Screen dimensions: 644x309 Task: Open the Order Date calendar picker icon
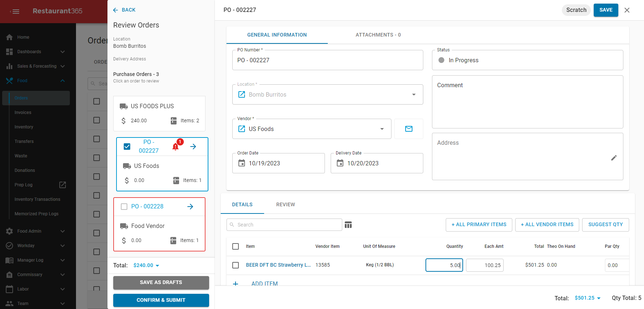click(242, 163)
